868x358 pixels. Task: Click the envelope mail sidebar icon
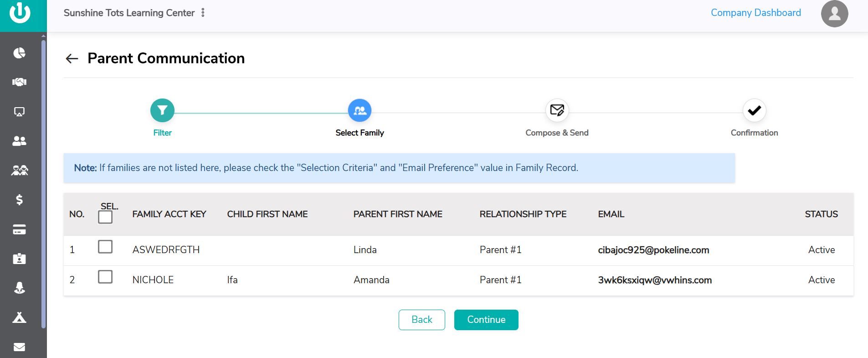19,347
